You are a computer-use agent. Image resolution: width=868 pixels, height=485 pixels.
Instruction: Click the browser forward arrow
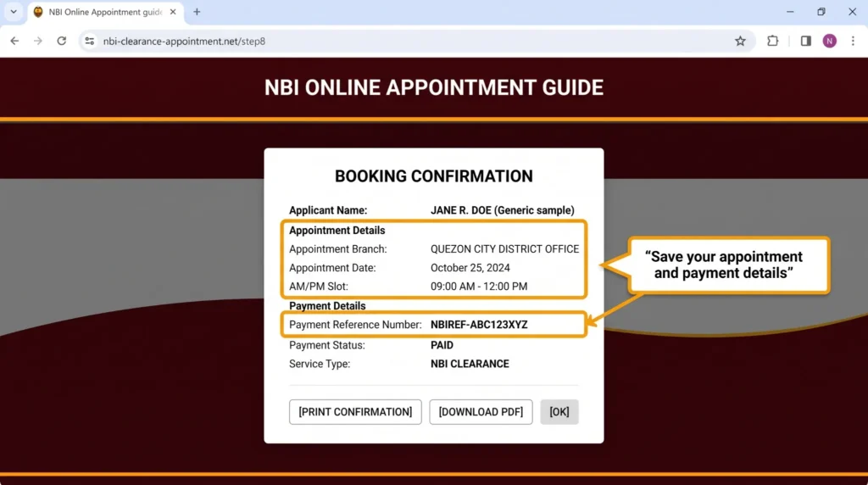(x=37, y=41)
